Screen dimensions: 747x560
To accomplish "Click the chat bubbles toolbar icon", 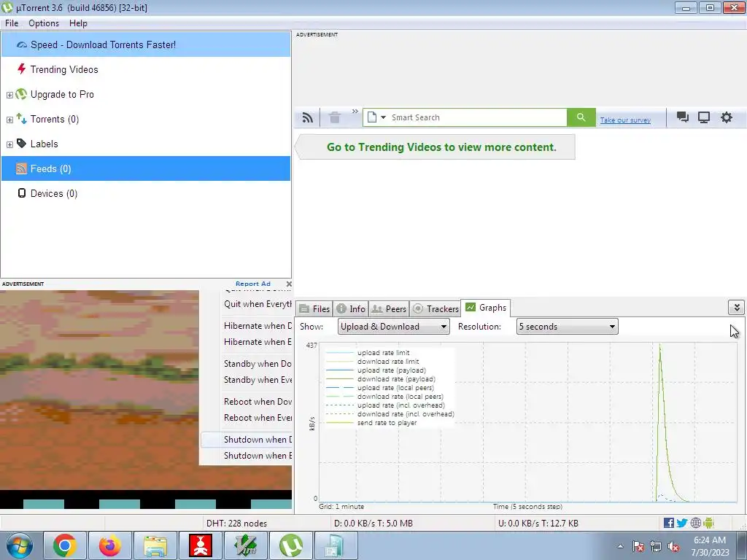I will coord(682,117).
